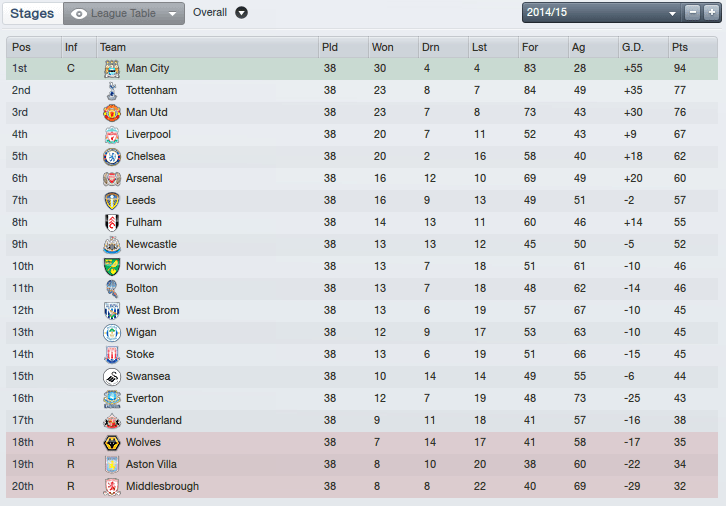Click the Chelsea club badge icon
The height and width of the screenshot is (506, 726).
[x=111, y=157]
